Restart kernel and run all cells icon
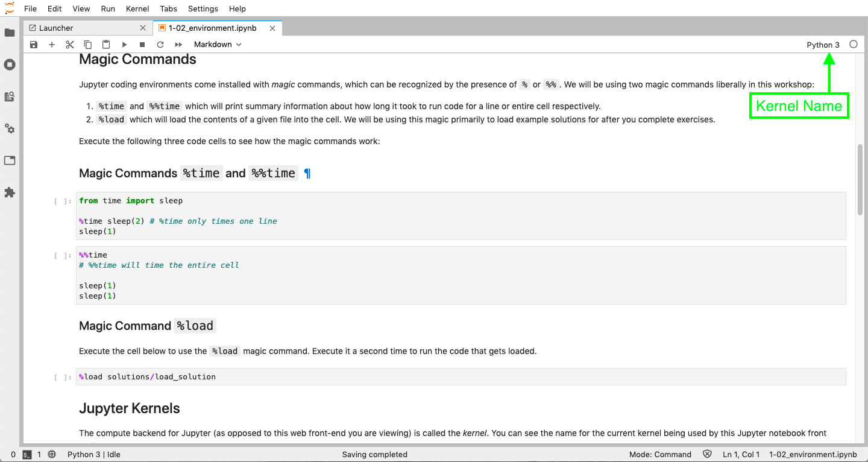The image size is (868, 462). [178, 45]
